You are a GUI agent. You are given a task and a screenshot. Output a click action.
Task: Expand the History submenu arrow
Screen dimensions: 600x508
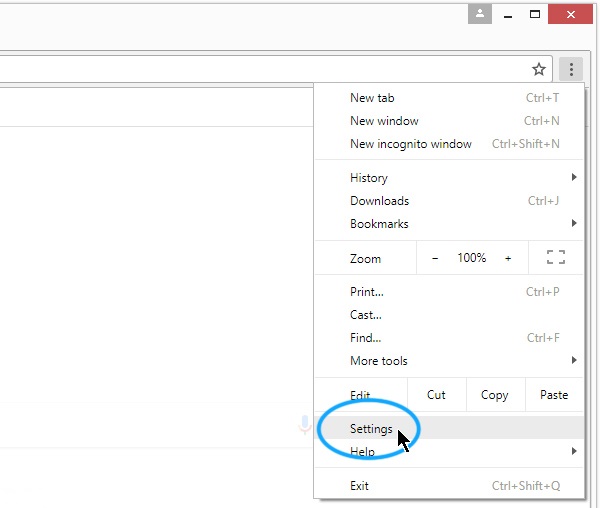click(574, 177)
